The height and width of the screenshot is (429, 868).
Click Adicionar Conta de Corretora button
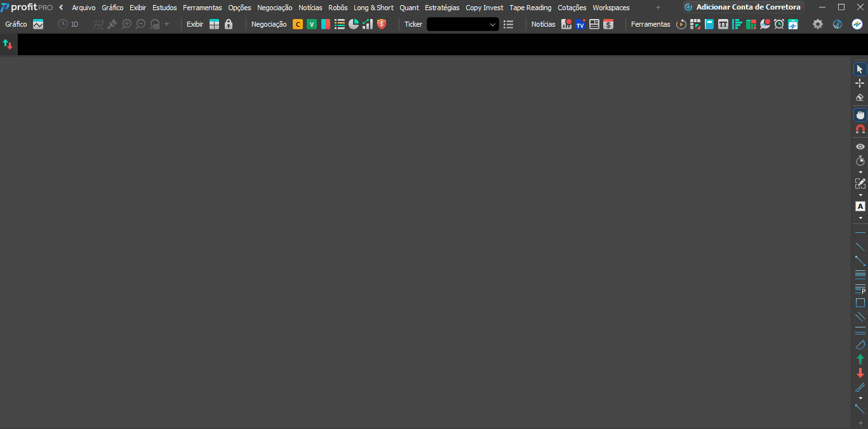744,7
